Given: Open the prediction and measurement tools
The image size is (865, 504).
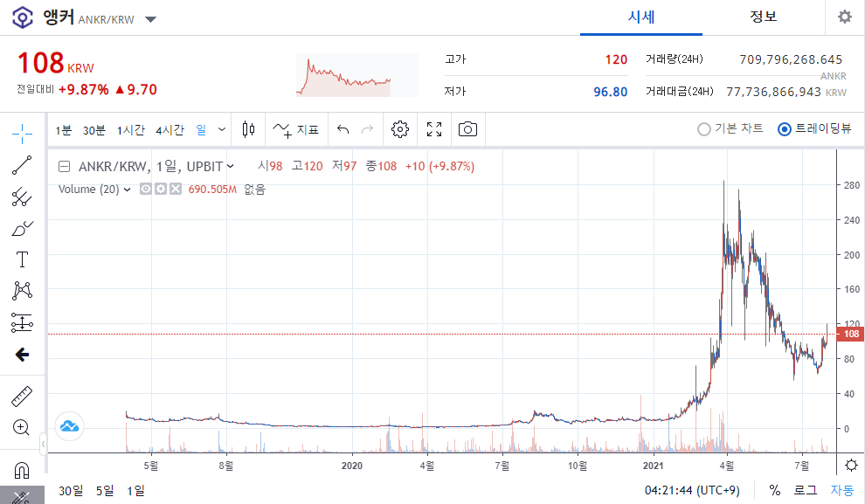Looking at the screenshot, I should 22,322.
